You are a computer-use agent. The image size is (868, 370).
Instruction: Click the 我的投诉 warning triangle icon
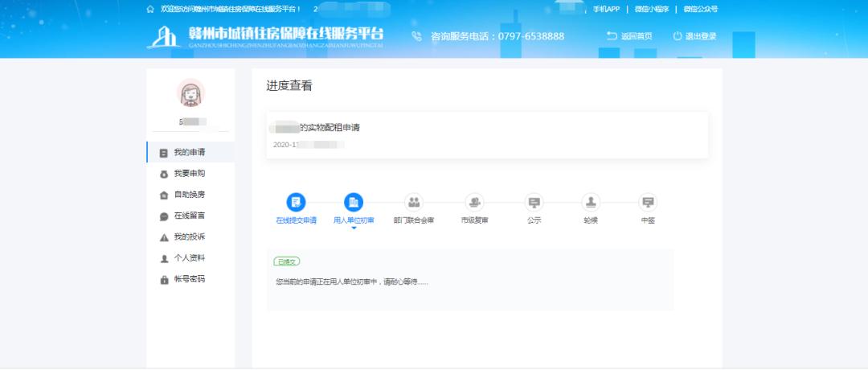pos(164,237)
